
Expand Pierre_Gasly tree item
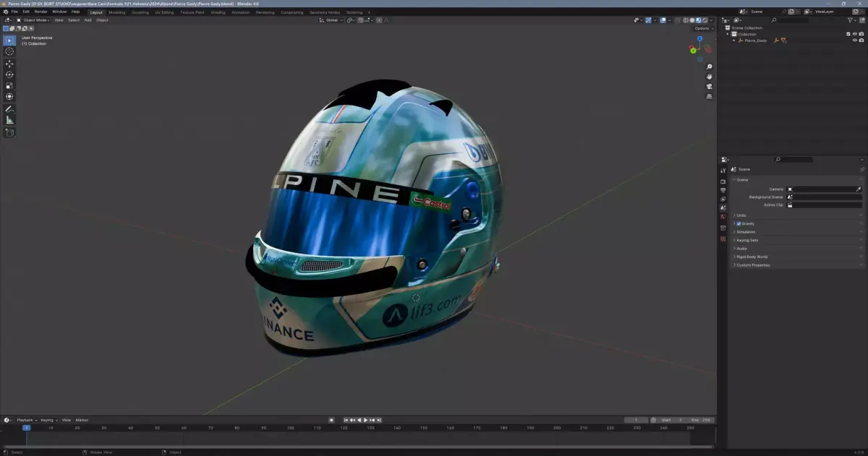[x=734, y=40]
